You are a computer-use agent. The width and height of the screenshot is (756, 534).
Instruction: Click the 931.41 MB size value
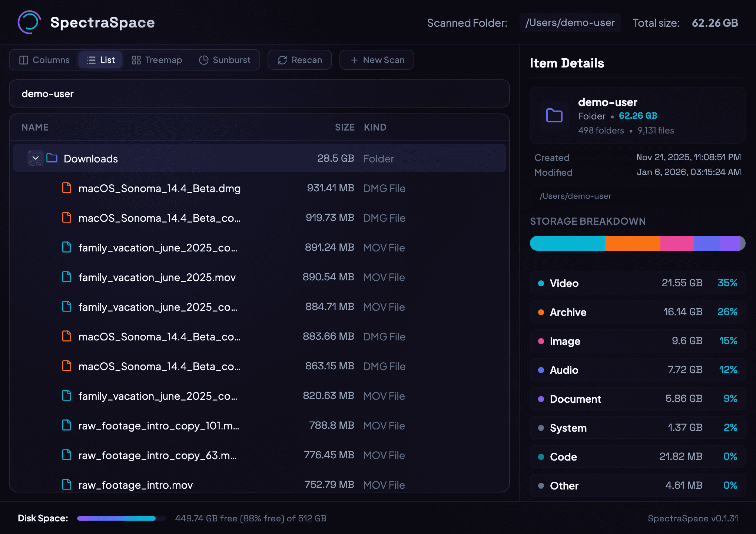[331, 188]
